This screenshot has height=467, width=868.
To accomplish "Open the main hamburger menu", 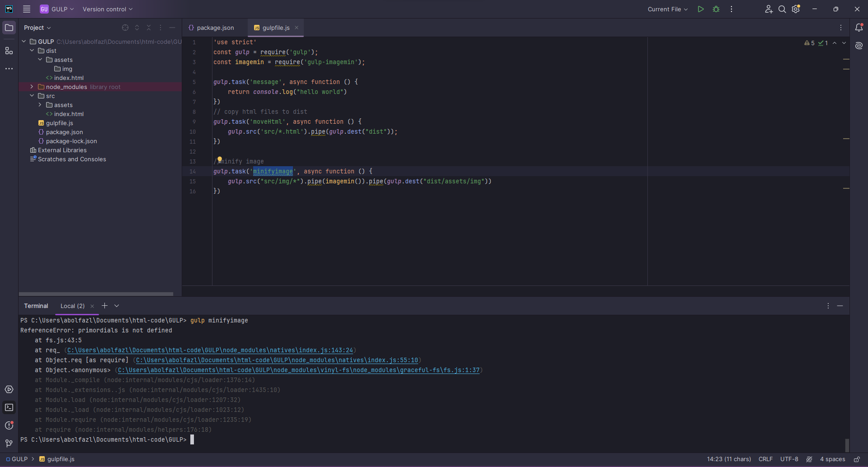I will pos(27,9).
